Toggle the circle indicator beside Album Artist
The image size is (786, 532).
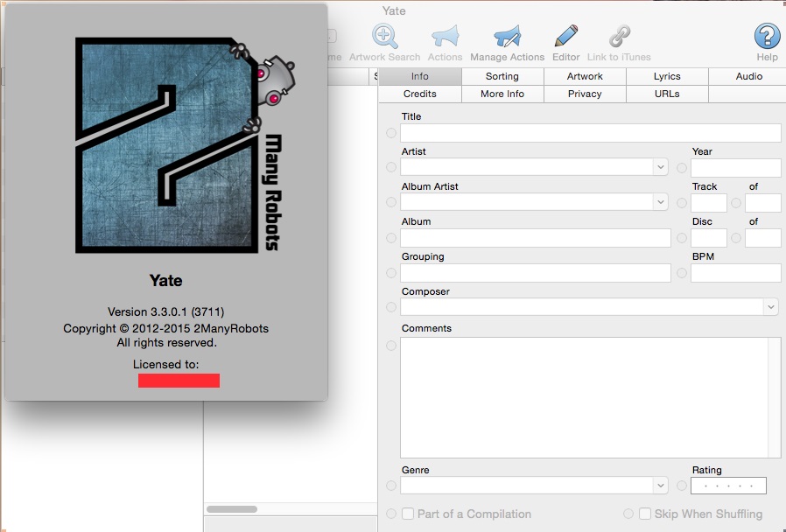click(391, 202)
